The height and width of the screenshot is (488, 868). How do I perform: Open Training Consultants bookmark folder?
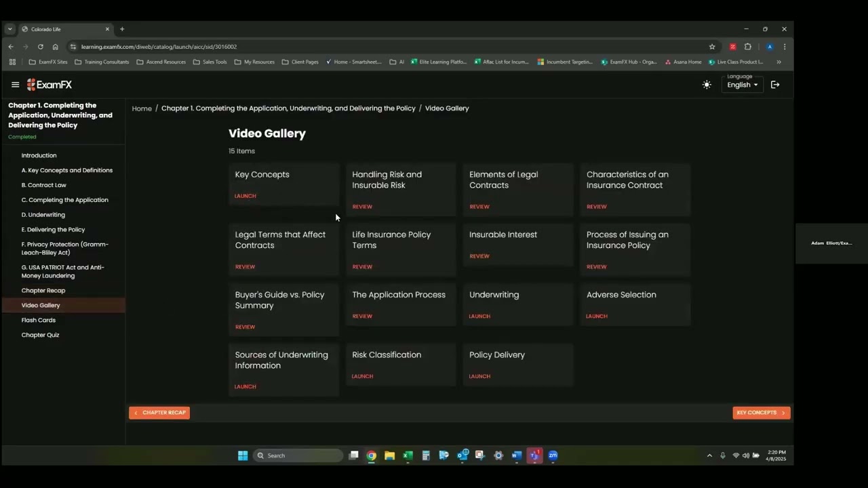102,62
